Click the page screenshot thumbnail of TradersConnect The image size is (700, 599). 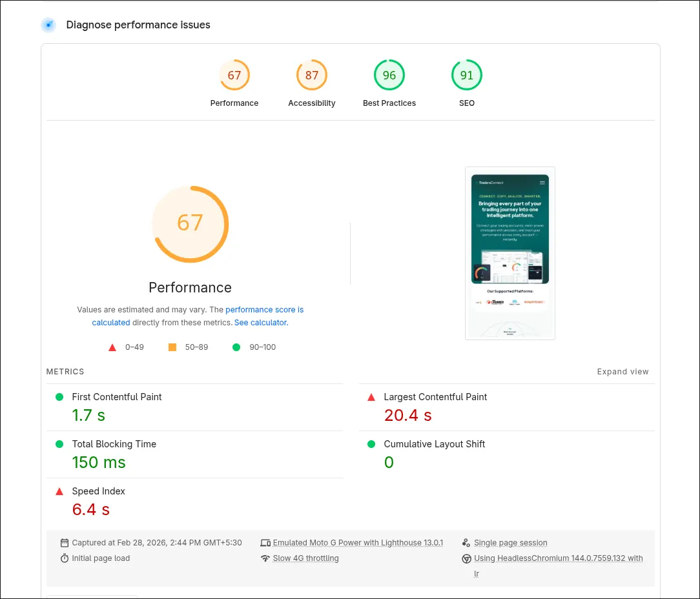[x=510, y=253]
